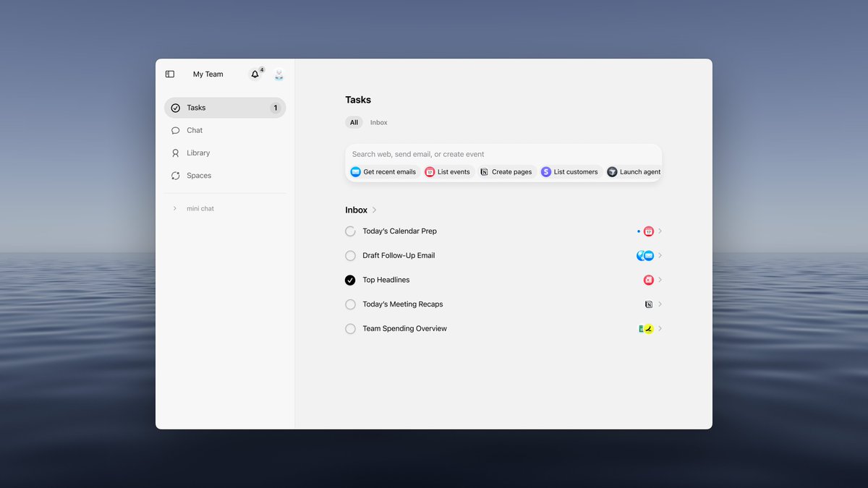Open the Team Spending Overview detail chevron

point(659,328)
